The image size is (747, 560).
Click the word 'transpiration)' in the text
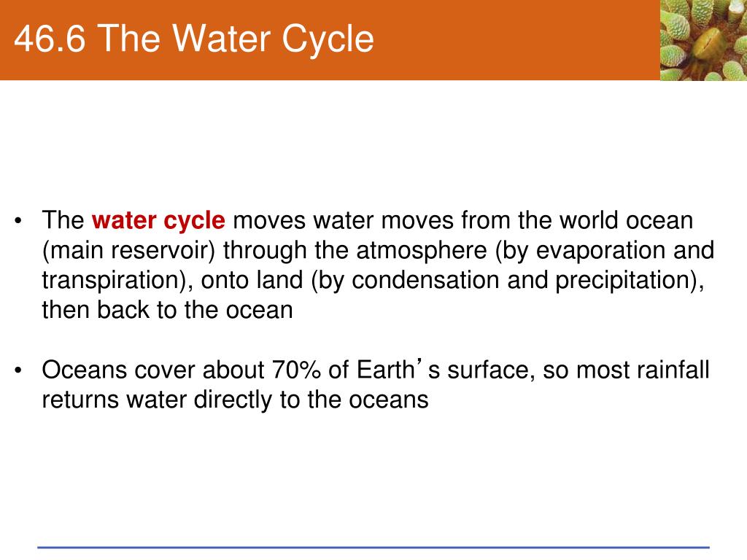117,281
